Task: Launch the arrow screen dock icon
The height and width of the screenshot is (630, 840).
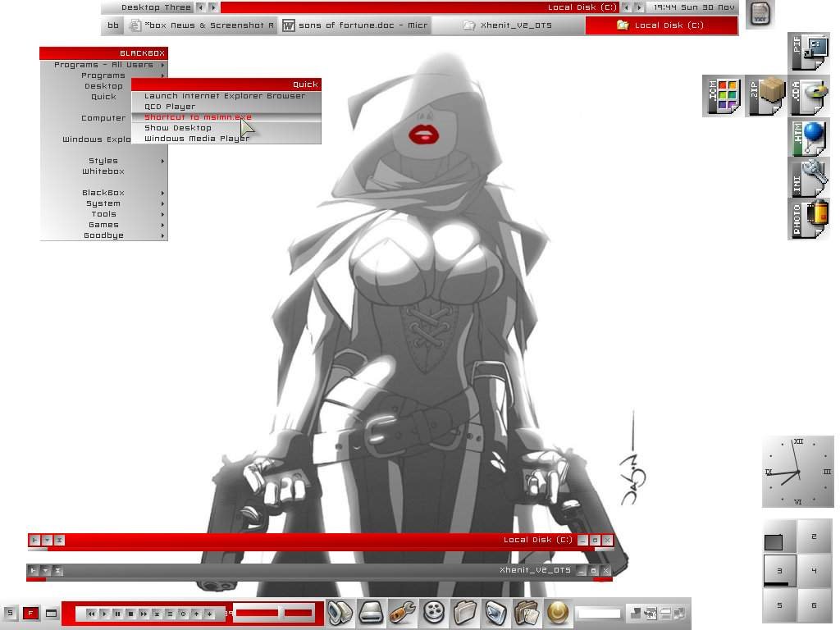Action: 495,612
